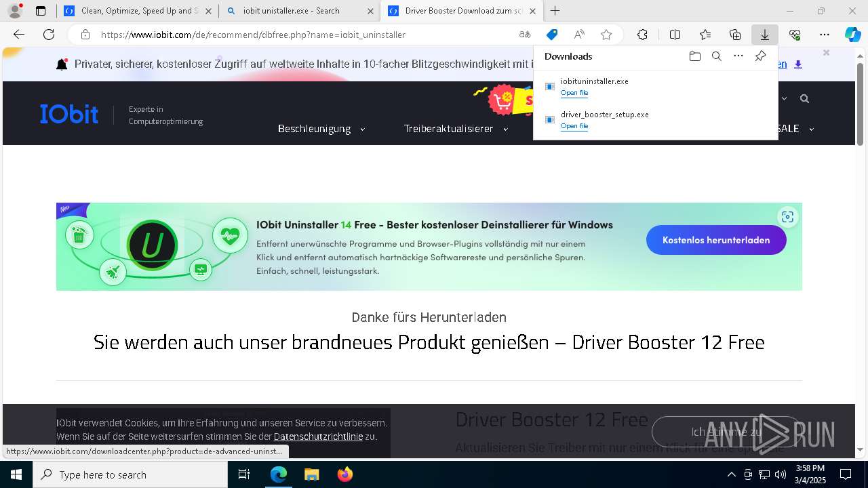Open Edge Settings and more menu
This screenshot has height=488, width=868.
pyautogui.click(x=824, y=35)
